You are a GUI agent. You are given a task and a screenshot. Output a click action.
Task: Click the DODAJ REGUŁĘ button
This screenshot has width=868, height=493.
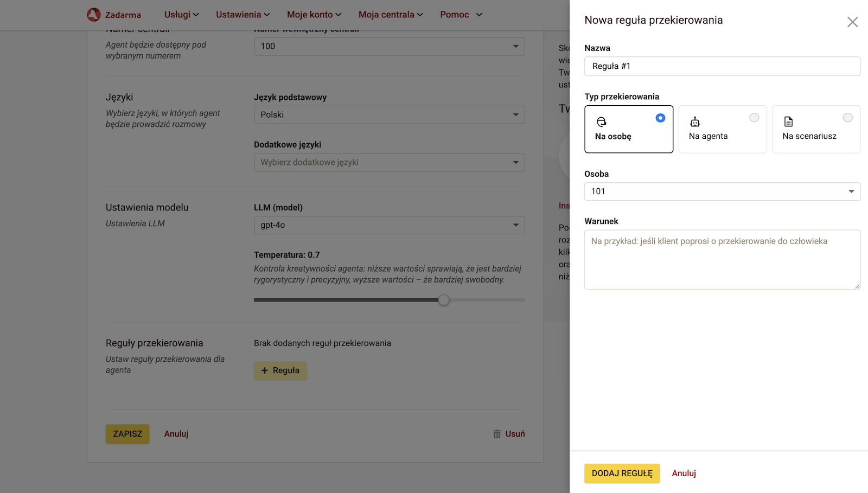[x=622, y=473]
